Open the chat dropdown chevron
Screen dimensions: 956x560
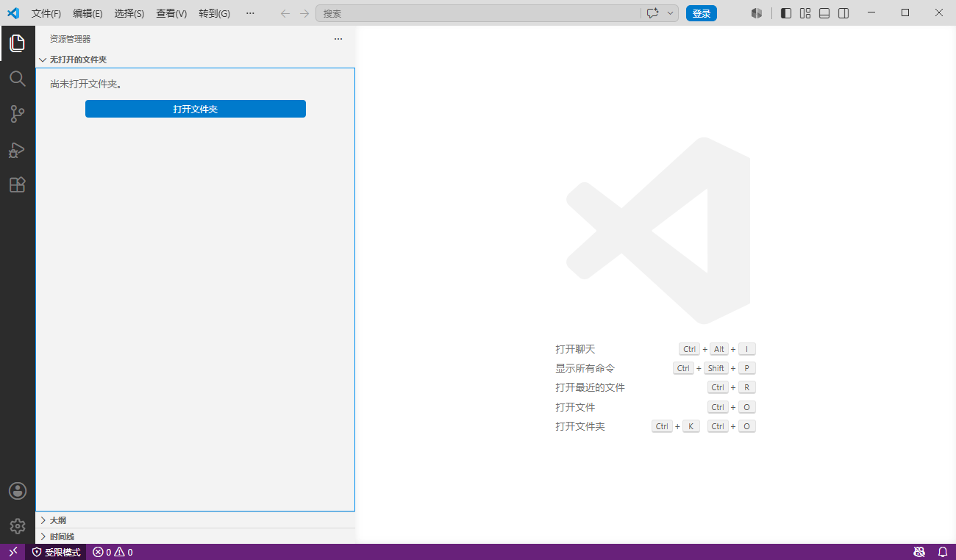click(670, 13)
